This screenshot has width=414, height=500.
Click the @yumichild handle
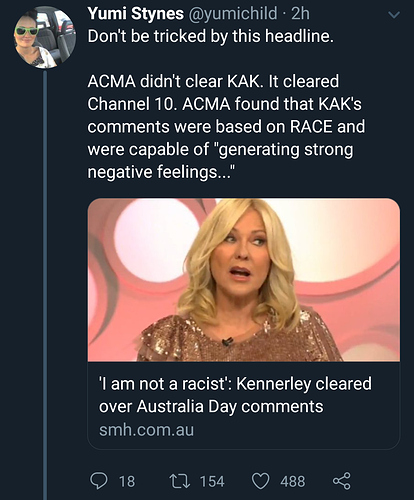(233, 14)
